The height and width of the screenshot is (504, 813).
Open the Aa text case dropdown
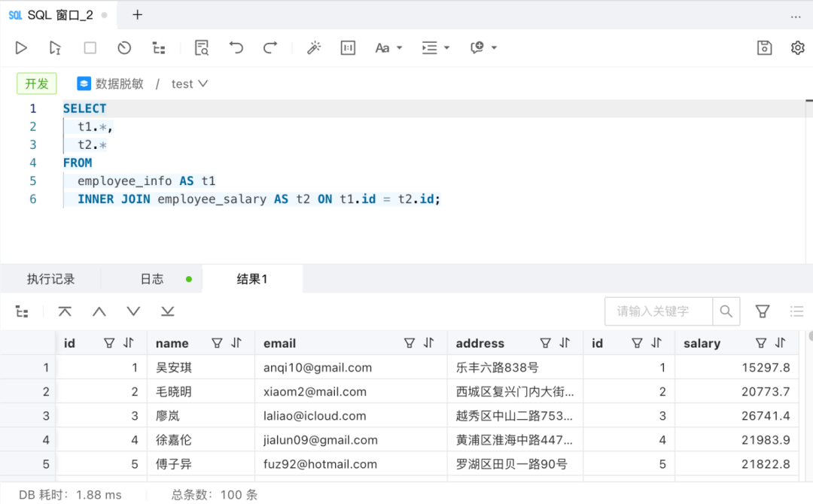pos(388,48)
